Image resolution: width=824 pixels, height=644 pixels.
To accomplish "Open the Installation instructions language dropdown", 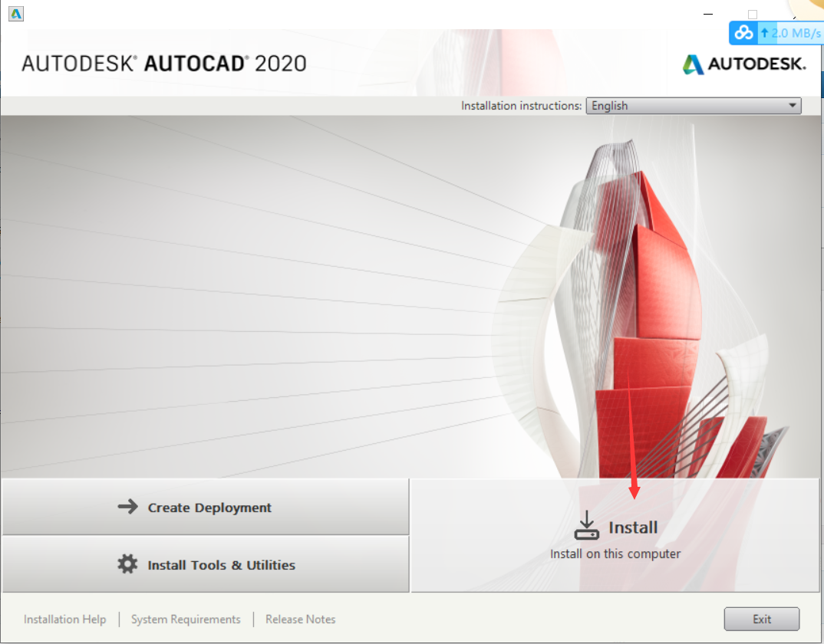I will coord(694,106).
